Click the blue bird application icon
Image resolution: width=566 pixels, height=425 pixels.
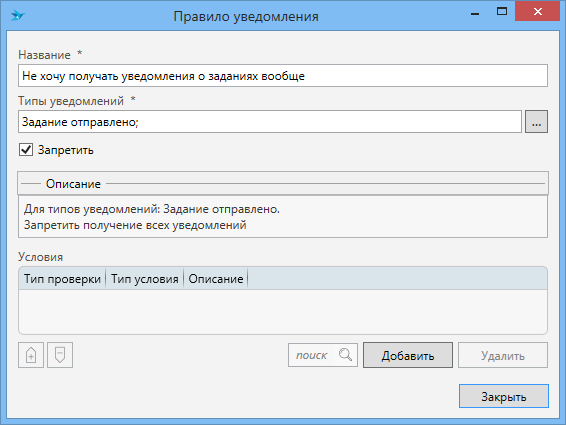(17, 16)
